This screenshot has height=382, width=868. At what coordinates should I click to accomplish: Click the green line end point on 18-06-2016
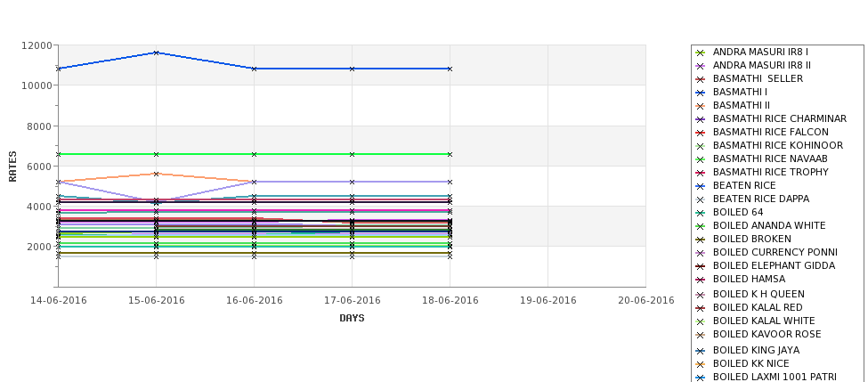coord(450,154)
